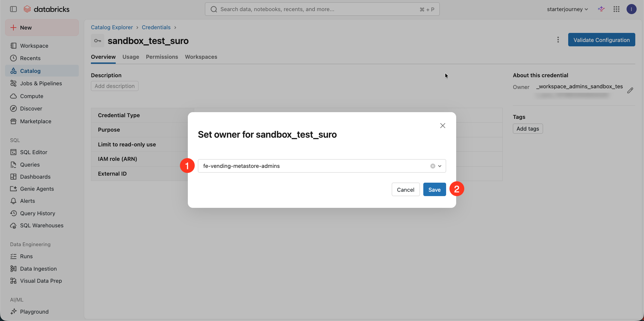Switch to the Workspaces tab
The height and width of the screenshot is (321, 644).
pyautogui.click(x=201, y=57)
